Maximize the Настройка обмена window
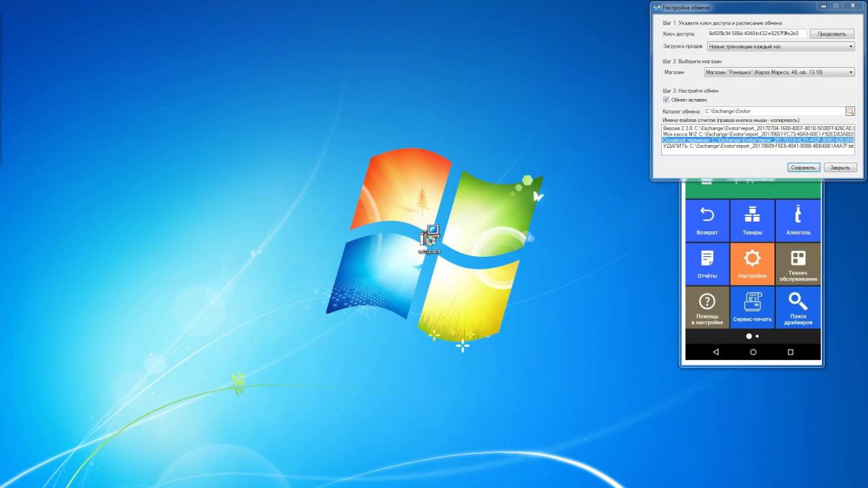The image size is (868, 488). (x=835, y=6)
